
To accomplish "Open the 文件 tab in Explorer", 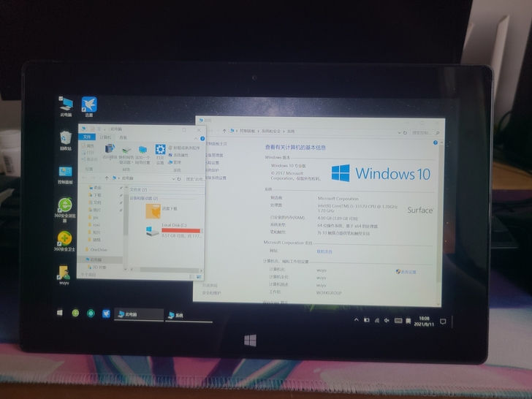I will pyautogui.click(x=87, y=137).
